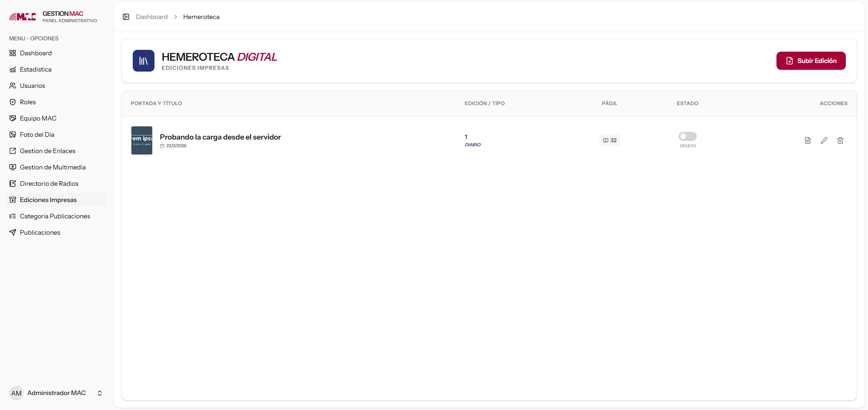This screenshot has width=868, height=410.
Task: Go to Usuarios in the sidebar
Action: click(x=32, y=86)
